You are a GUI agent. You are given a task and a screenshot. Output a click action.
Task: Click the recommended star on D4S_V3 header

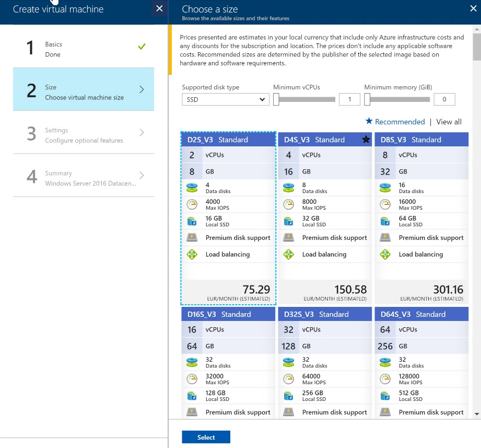point(366,140)
